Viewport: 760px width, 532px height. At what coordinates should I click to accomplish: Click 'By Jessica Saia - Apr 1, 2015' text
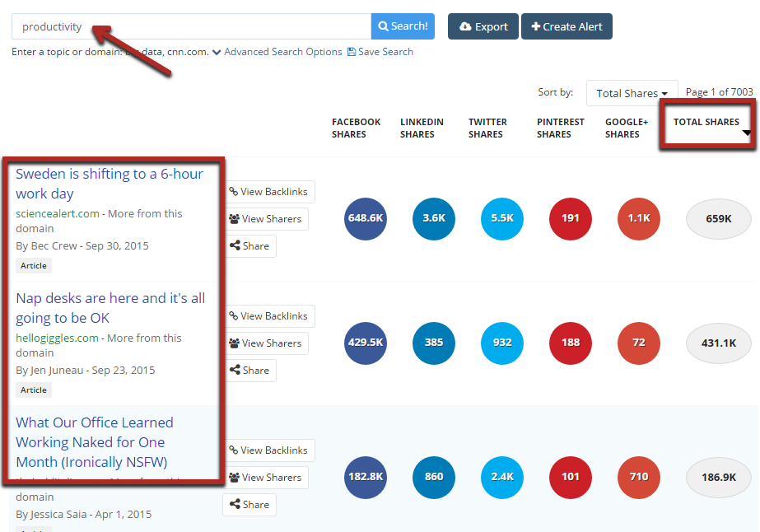pyautogui.click(x=83, y=515)
